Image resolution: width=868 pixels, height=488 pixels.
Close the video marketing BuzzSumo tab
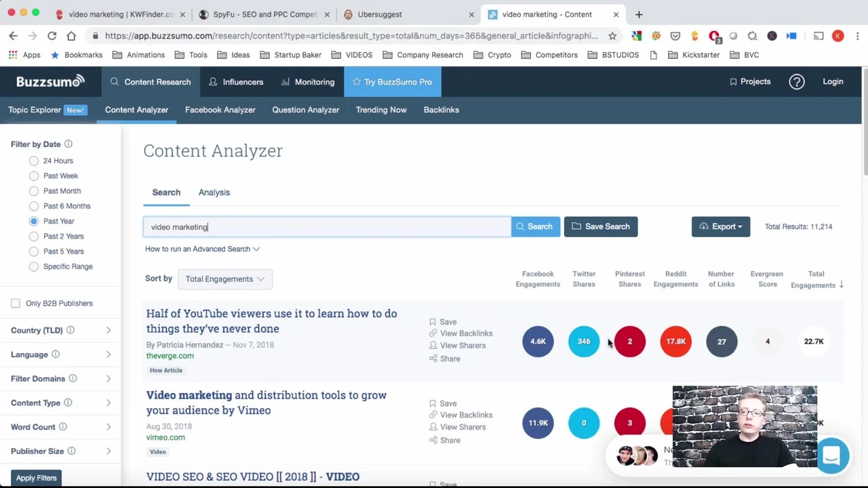click(616, 14)
